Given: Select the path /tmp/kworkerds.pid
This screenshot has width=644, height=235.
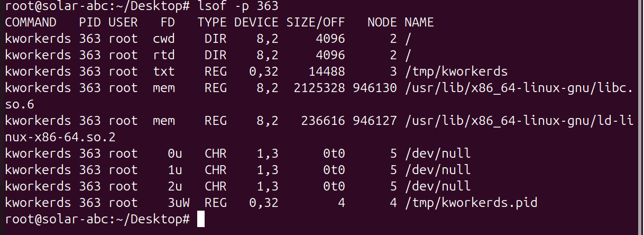Looking at the screenshot, I should click(471, 203).
